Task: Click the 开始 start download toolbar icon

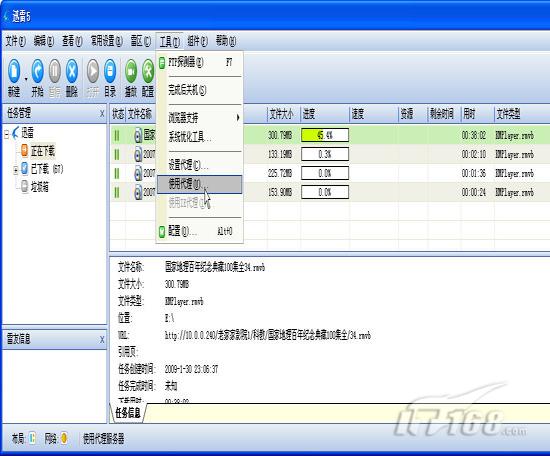Action: click(38, 78)
